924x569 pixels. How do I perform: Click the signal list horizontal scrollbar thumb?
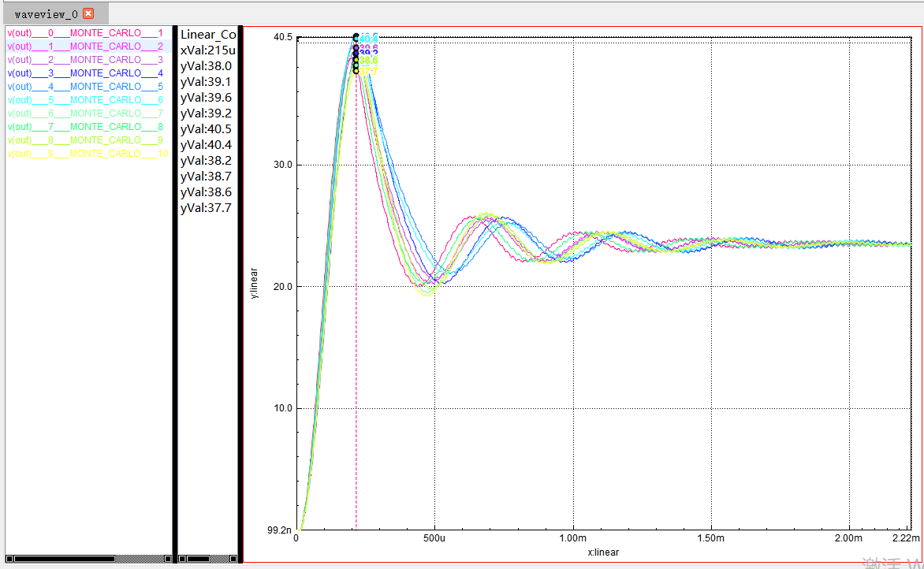coord(64,559)
